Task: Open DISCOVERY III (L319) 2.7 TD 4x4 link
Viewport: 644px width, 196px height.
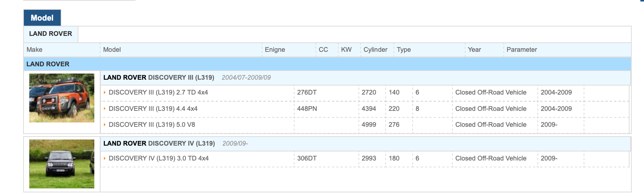Action: click(x=158, y=92)
